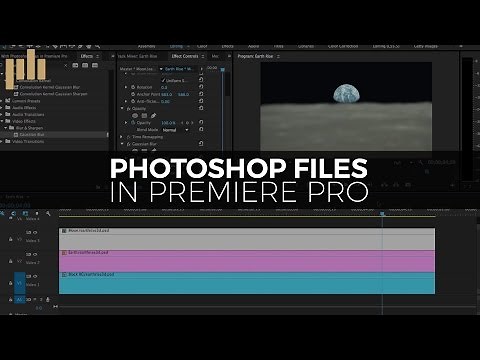The width and height of the screenshot is (480, 360).
Task: Reset the Rotation parameter
Action: tap(201, 87)
